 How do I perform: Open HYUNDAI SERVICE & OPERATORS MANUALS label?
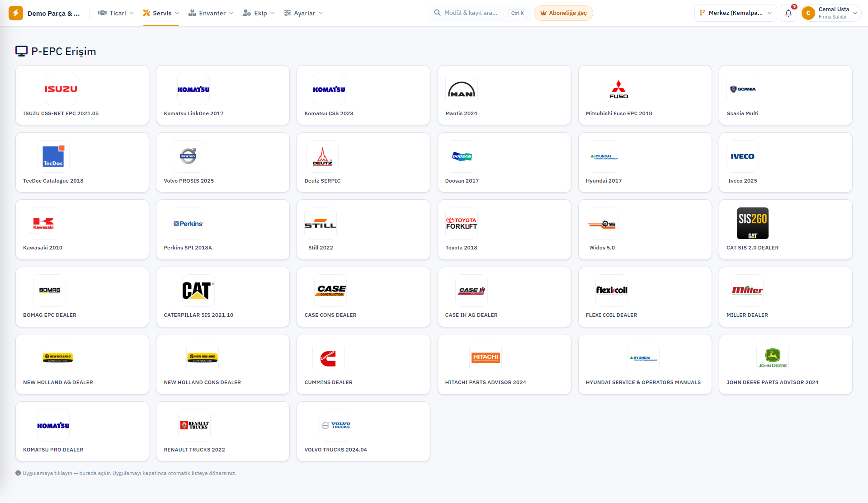click(643, 382)
